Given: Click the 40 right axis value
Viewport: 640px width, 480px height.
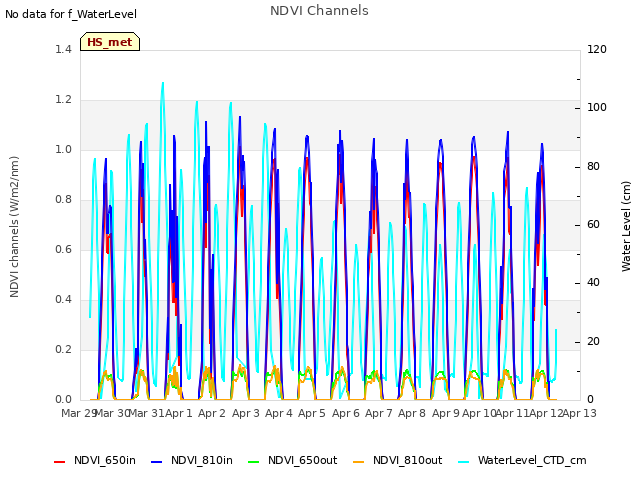Looking at the screenshot, I should tap(593, 283).
